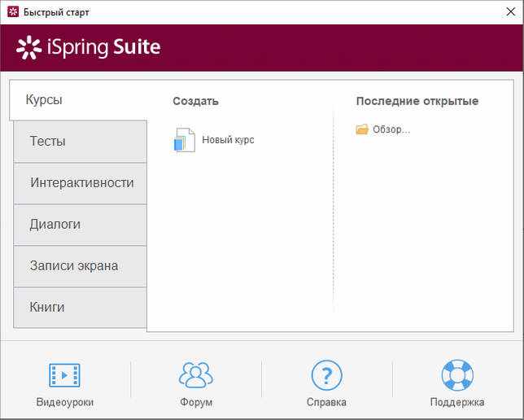This screenshot has width=524, height=420.
Task: Click the Новый курс document icon
Action: click(185, 140)
